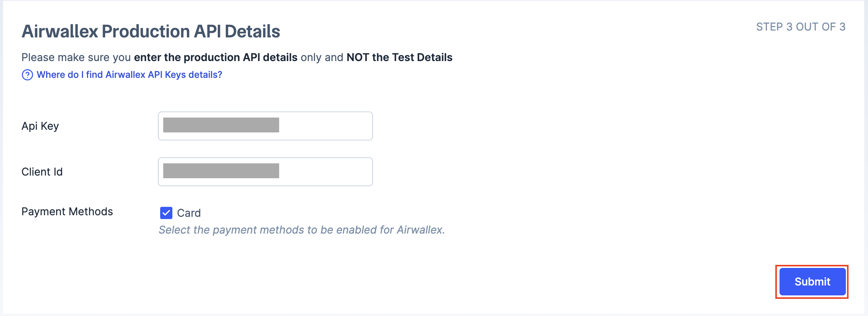
Task: Click the 'Api Key' field label
Action: (40, 126)
